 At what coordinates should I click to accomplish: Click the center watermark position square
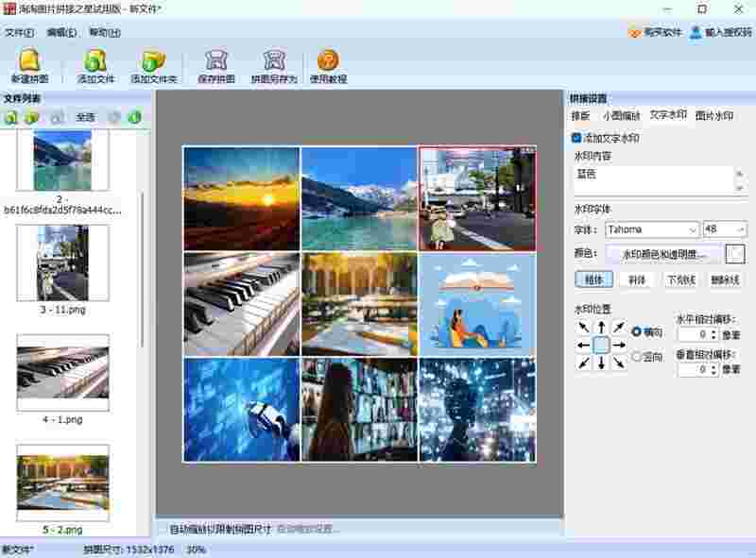point(601,346)
